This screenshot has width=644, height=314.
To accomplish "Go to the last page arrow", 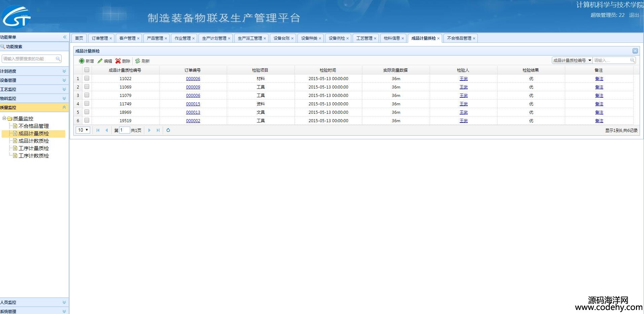I will (x=158, y=130).
